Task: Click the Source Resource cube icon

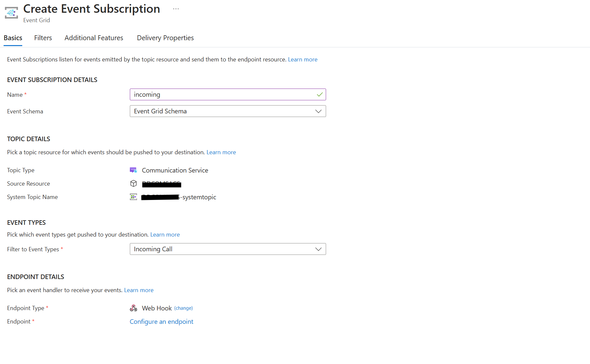Action: [133, 184]
